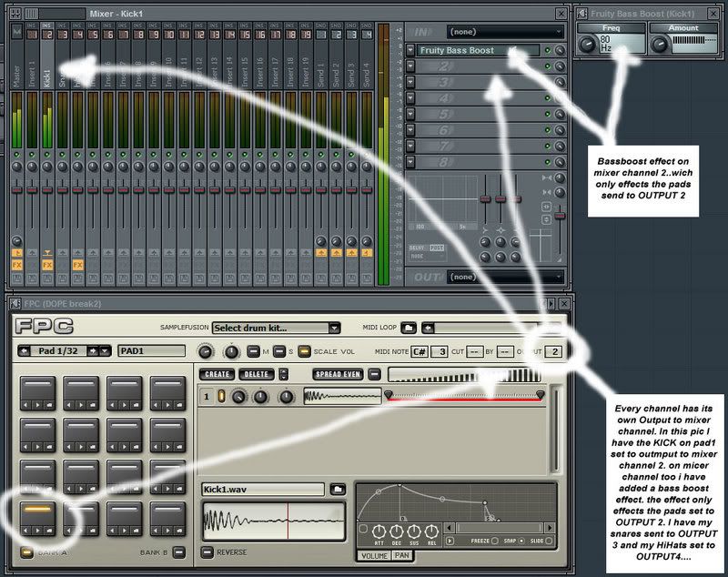The width and height of the screenshot is (728, 577).
Task: Click the FX icon on Master track
Action: 16,266
